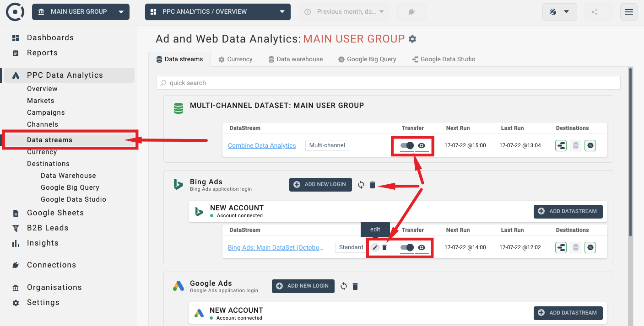Screen dimensions: 644x326
Task: Click Google Ads ADD NEW LOGIN button
Action: [303, 286]
